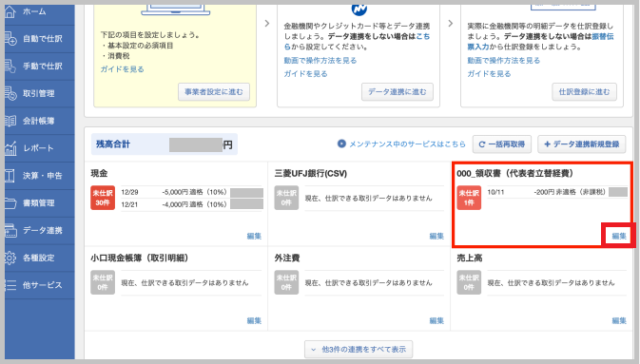The height and width of the screenshot is (364, 640).
Task: Click the 三菱UFJ銀行(CSV) card title
Action: [311, 173]
